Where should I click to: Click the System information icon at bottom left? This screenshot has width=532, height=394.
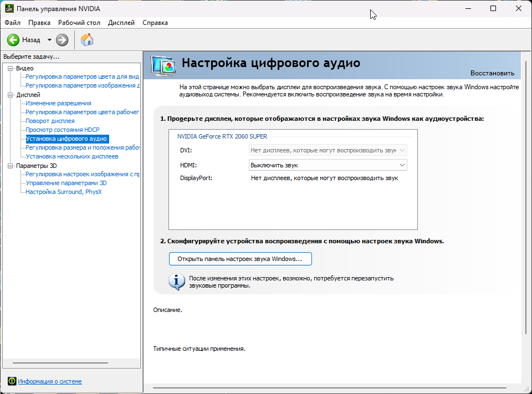pos(12,381)
